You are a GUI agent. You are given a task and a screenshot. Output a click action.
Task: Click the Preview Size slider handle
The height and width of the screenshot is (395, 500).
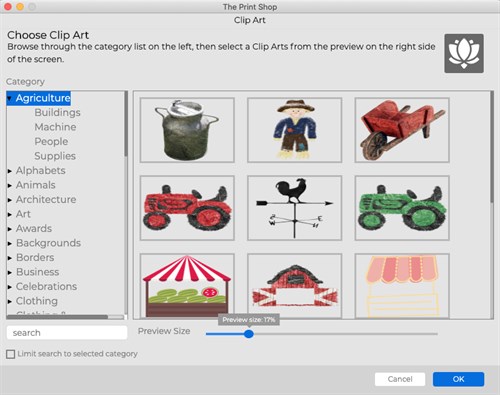249,334
